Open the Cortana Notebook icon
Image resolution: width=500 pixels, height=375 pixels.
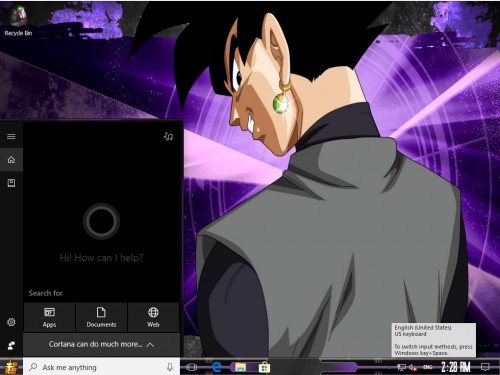click(11, 183)
